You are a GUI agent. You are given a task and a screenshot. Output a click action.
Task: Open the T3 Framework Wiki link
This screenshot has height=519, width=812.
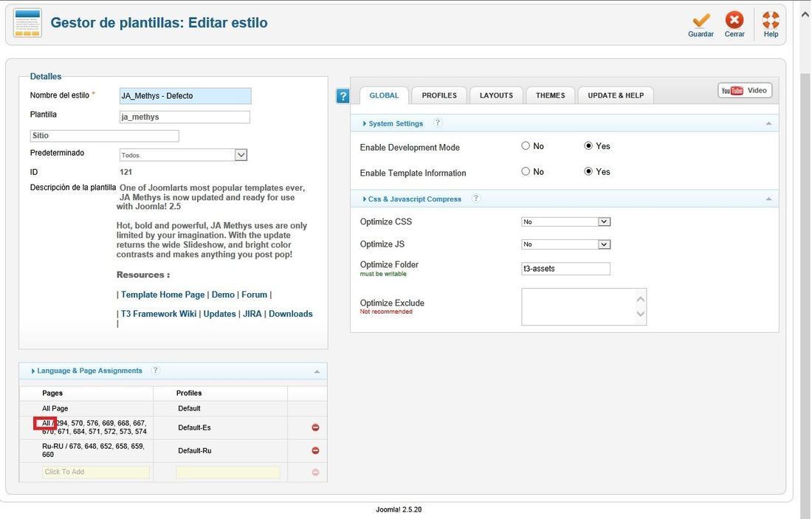(x=159, y=313)
